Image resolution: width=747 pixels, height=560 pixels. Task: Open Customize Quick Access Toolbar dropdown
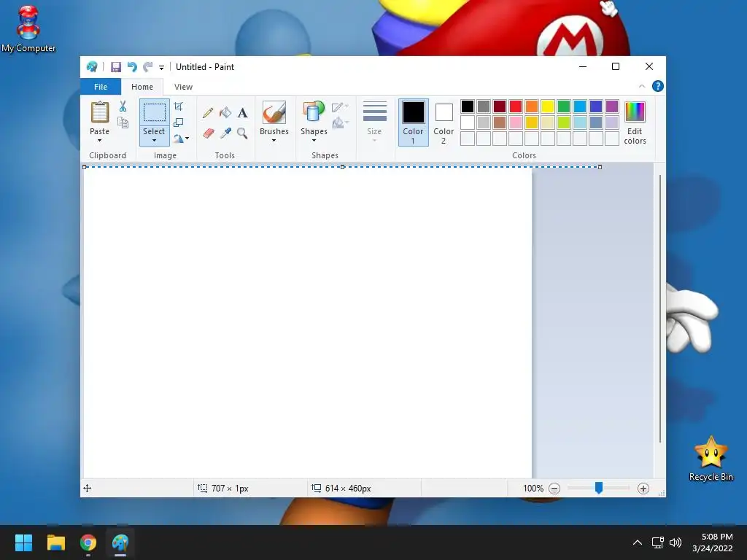pyautogui.click(x=161, y=68)
